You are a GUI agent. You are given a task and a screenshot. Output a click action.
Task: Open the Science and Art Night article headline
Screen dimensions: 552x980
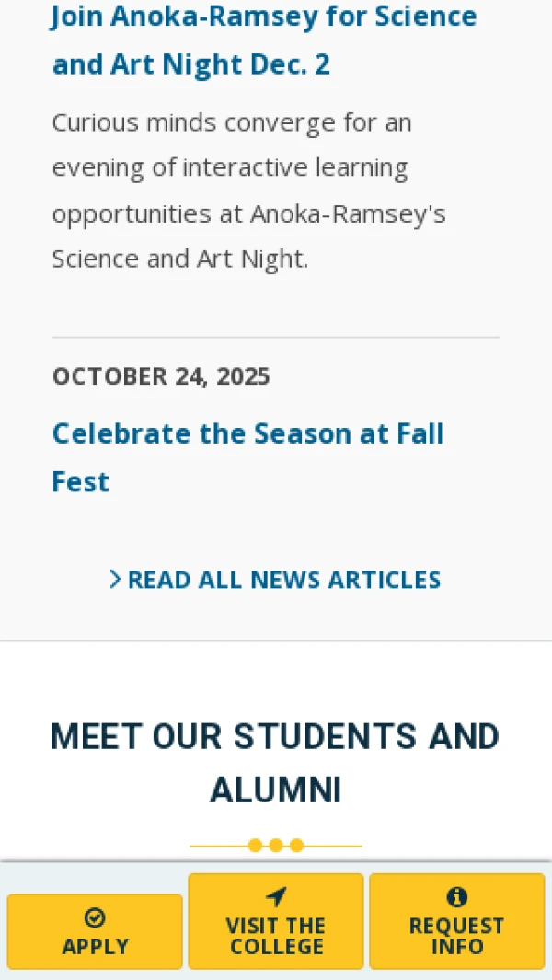tap(264, 40)
